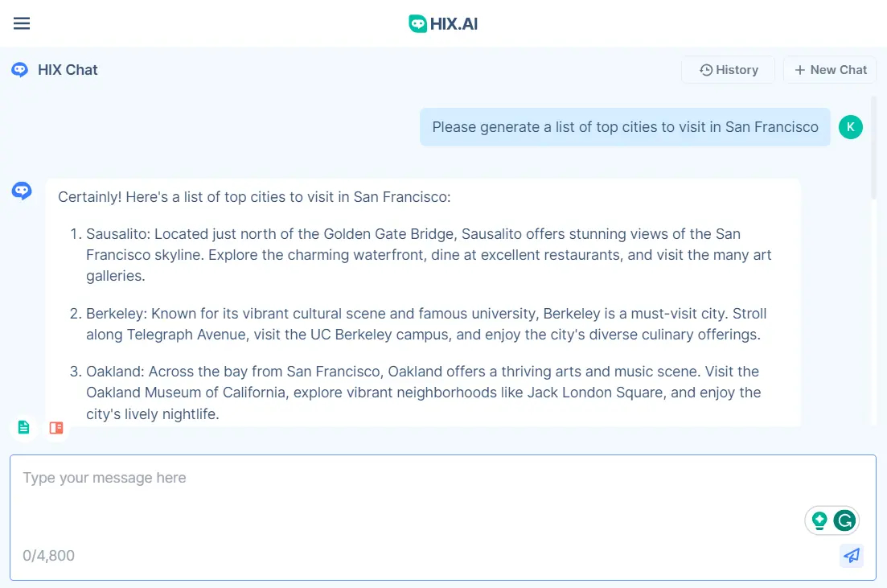
Task: Click the green document icon
Action: (x=24, y=427)
